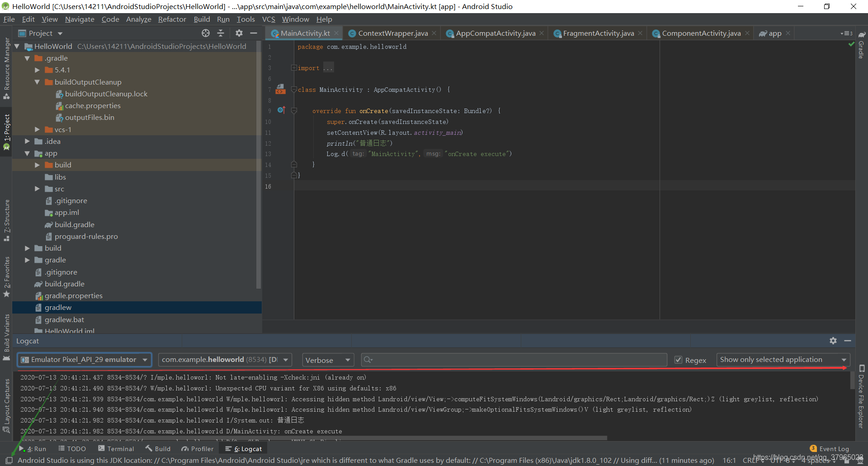Expand the .idea folder
Image resolution: width=868 pixels, height=466 pixels.
pyautogui.click(x=27, y=141)
